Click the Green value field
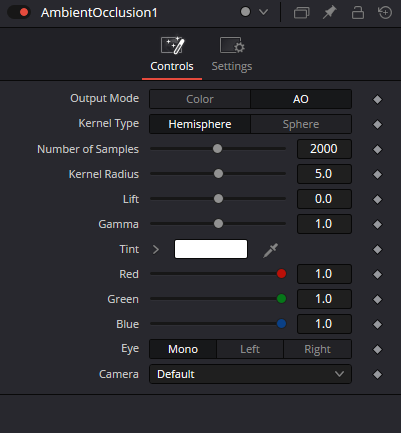The width and height of the screenshot is (401, 433). click(324, 299)
